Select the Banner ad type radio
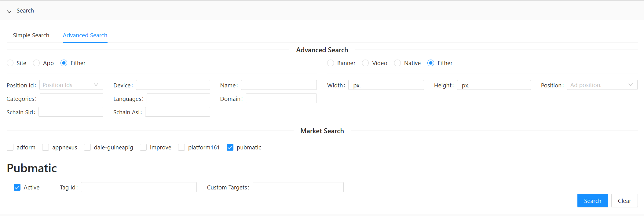644x216 pixels. click(331, 63)
